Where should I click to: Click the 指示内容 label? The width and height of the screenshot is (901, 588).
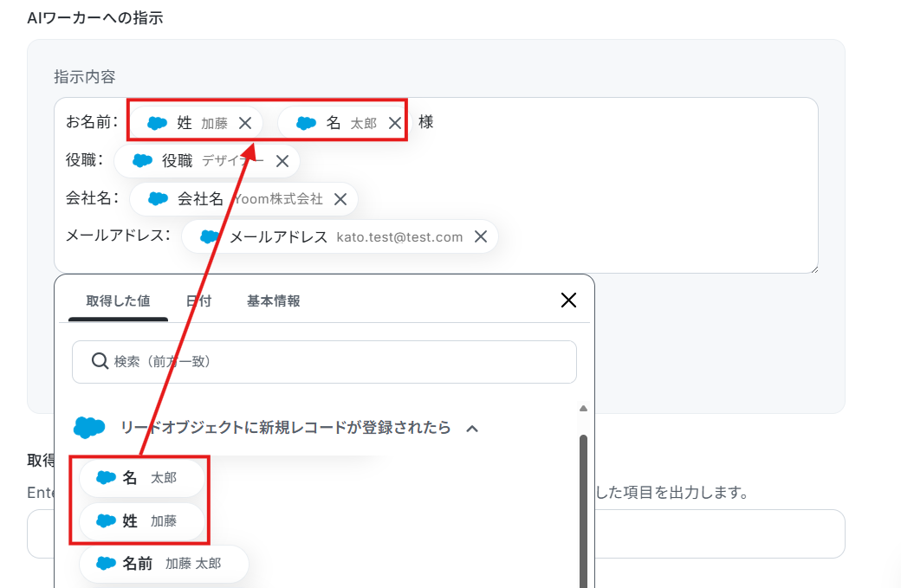tap(85, 77)
